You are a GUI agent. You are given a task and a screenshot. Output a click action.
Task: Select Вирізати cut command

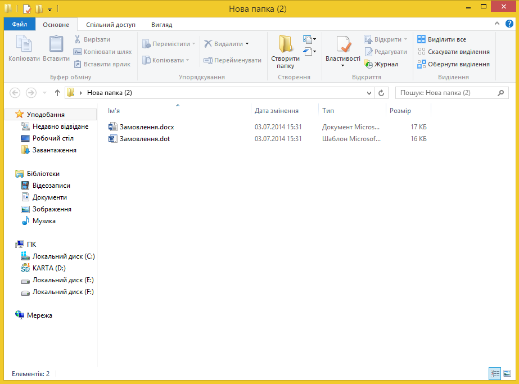(92, 39)
